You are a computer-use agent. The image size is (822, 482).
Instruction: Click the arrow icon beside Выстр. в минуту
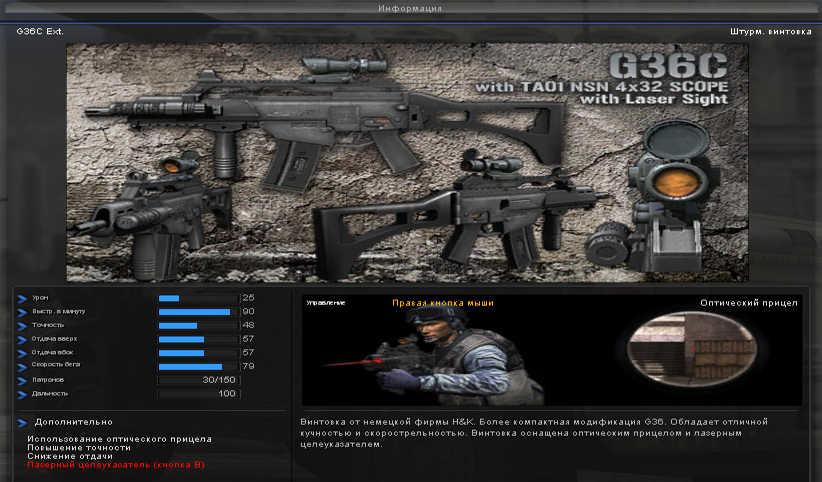click(22, 312)
